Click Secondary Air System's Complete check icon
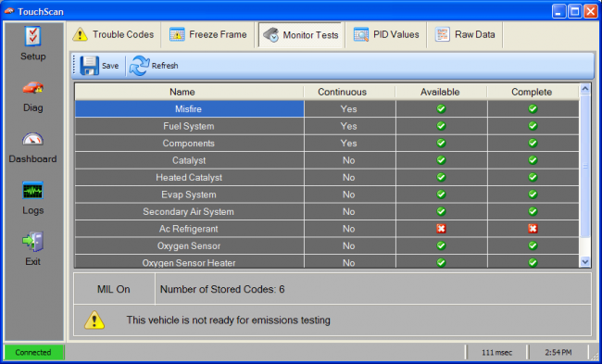The height and width of the screenshot is (364, 602). [533, 211]
